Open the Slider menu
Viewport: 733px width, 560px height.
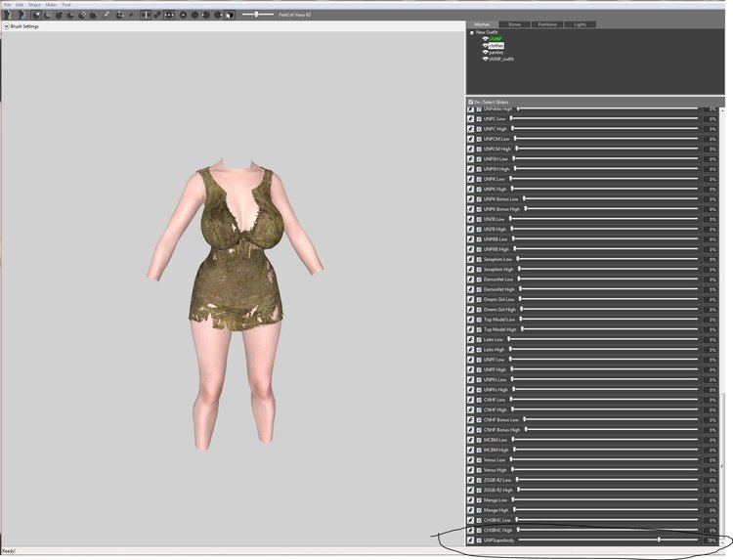[51, 5]
